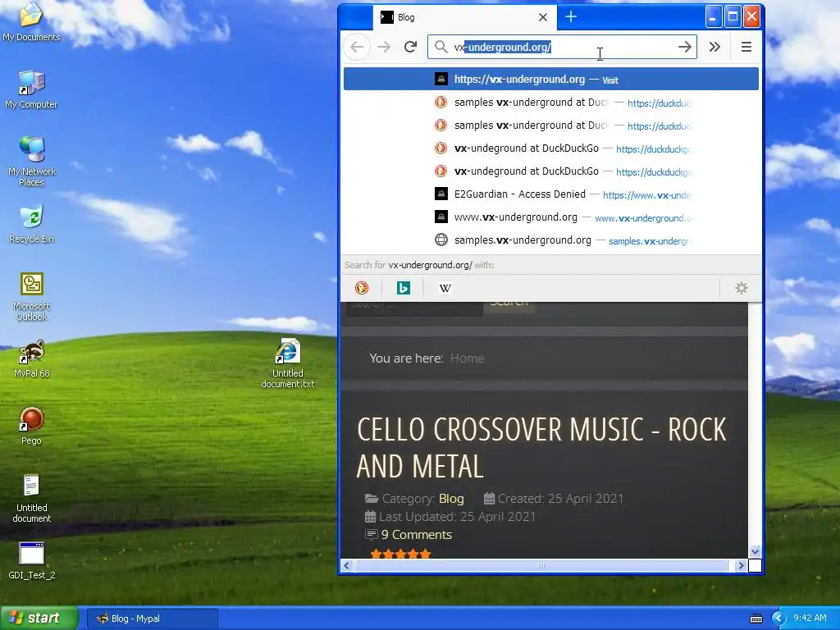Select Pego desktop shortcut
This screenshot has width=840, height=630.
tap(32, 426)
